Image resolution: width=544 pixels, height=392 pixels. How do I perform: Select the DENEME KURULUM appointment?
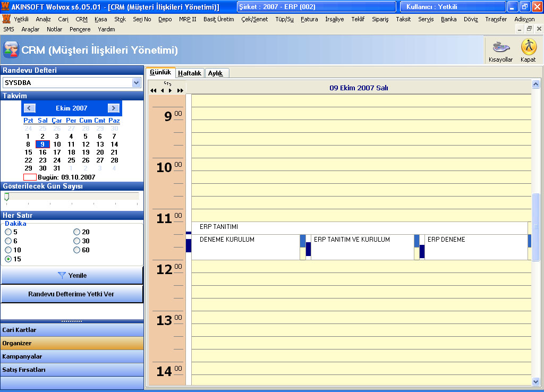[245, 247]
